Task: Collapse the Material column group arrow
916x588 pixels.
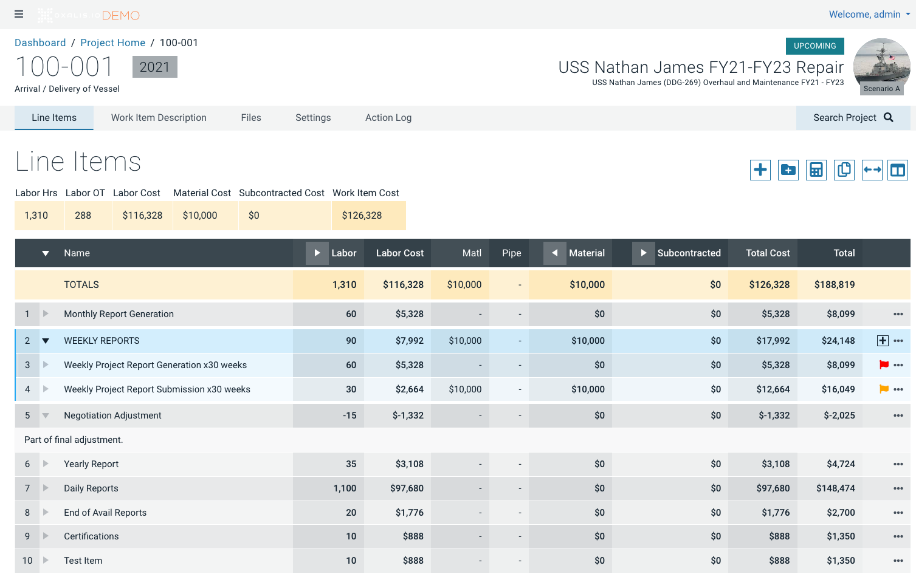Action: [x=554, y=253]
